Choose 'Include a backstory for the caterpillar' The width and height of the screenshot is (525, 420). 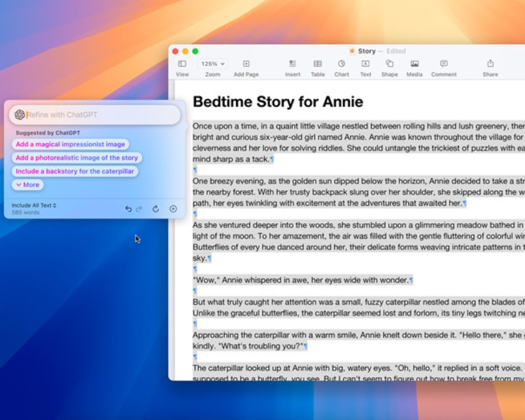point(75,171)
